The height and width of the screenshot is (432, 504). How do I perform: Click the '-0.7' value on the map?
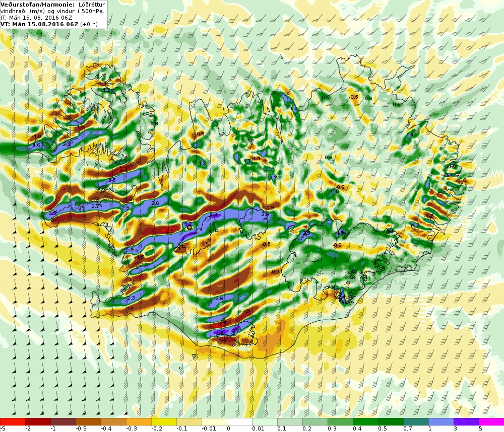[x=275, y=272]
